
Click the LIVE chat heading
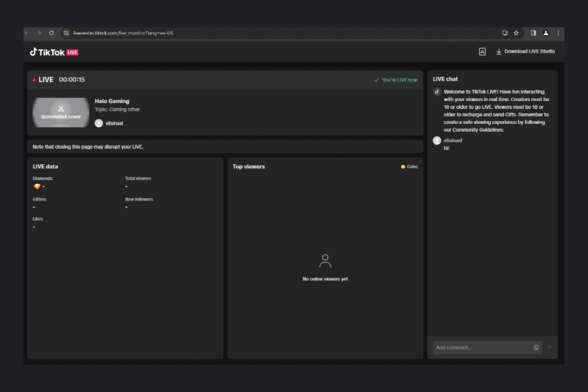coord(445,79)
